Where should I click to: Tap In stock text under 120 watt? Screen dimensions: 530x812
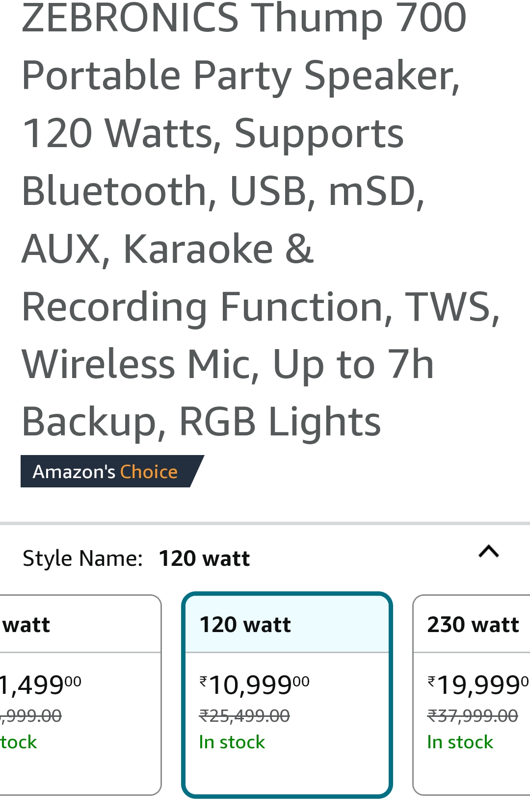coord(232,742)
